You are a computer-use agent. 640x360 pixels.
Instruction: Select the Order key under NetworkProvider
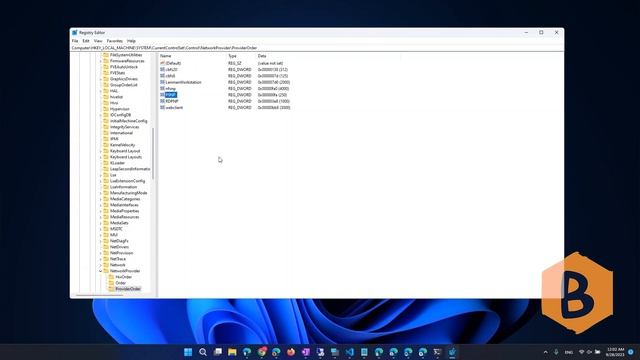click(121, 283)
